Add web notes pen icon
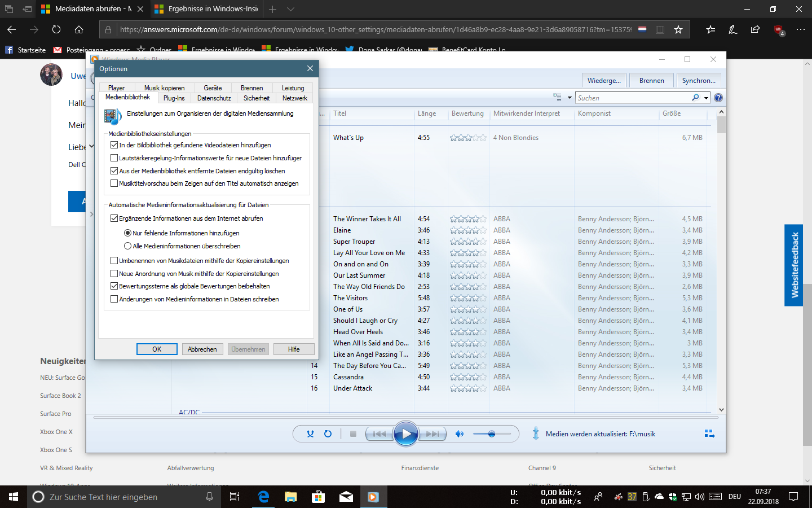The image size is (812, 508). point(733,29)
